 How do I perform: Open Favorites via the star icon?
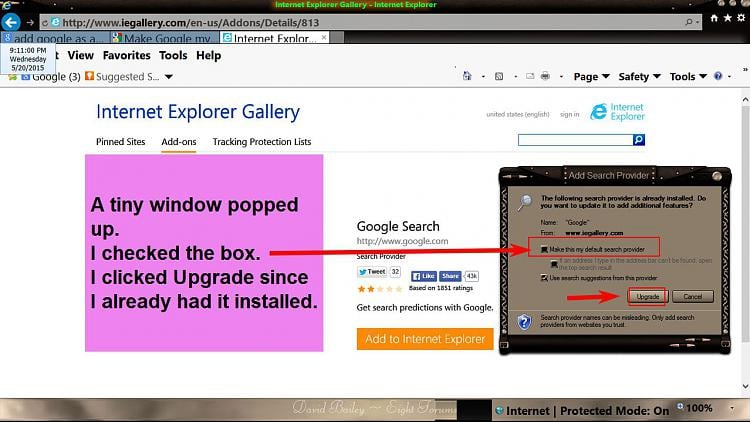pyautogui.click(x=728, y=18)
